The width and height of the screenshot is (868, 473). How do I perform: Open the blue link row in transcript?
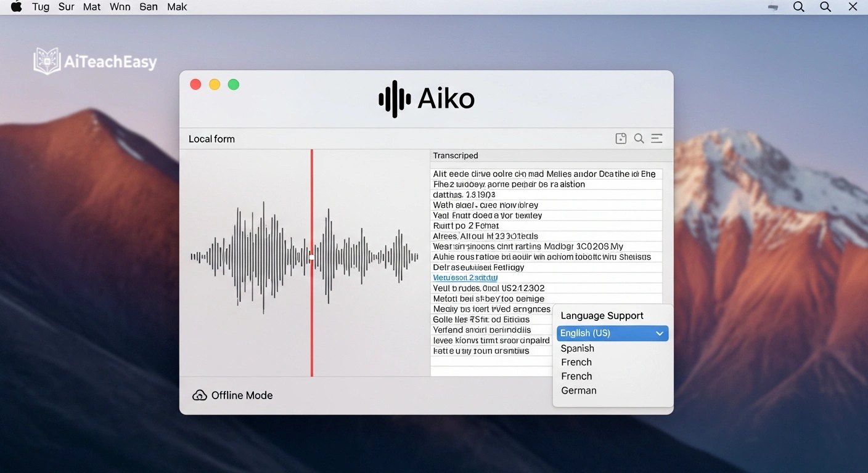[465, 278]
